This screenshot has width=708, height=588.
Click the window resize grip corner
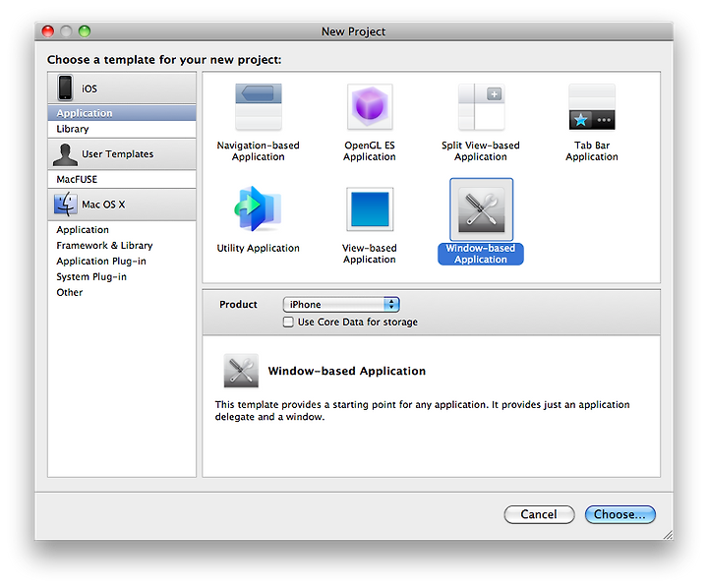[668, 535]
